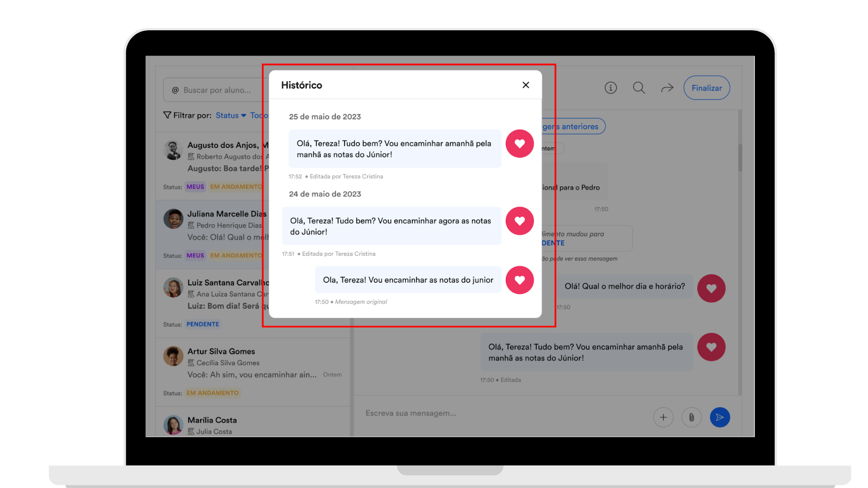Screen dimensions: 868x488
Task: Open Juliana Marcelle Dias conversation
Action: point(212,235)
